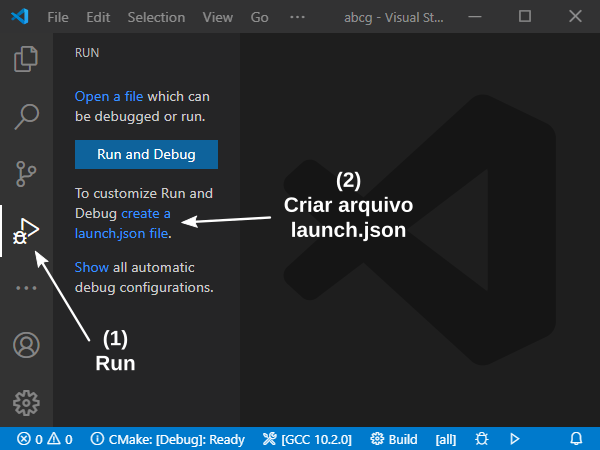Open the Search view
The height and width of the screenshot is (450, 600).
[x=26, y=116]
